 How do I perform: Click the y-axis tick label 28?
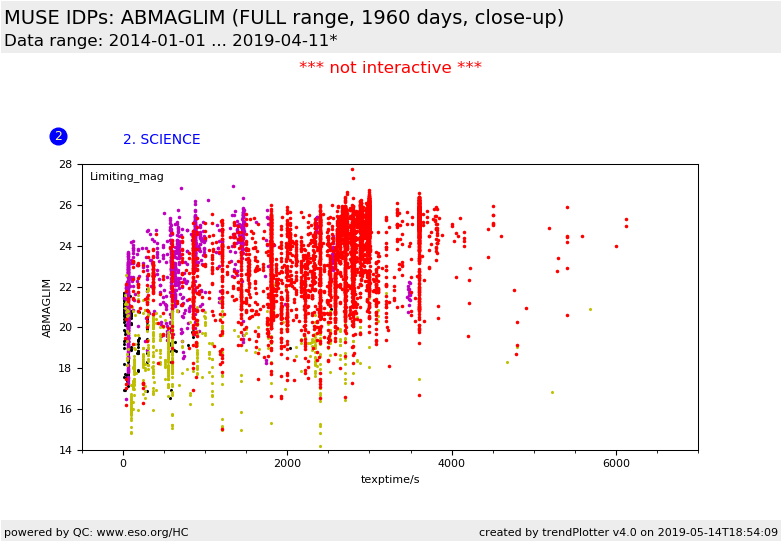click(64, 164)
